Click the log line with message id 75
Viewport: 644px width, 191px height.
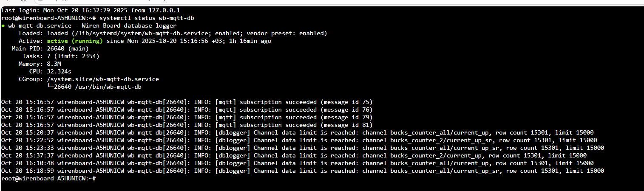[x=187, y=102]
